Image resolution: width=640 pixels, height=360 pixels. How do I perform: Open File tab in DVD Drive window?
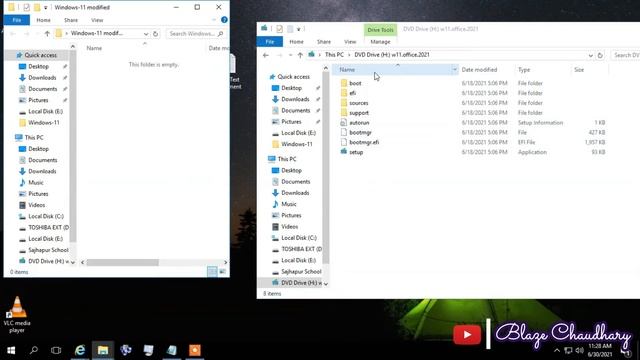coord(270,42)
